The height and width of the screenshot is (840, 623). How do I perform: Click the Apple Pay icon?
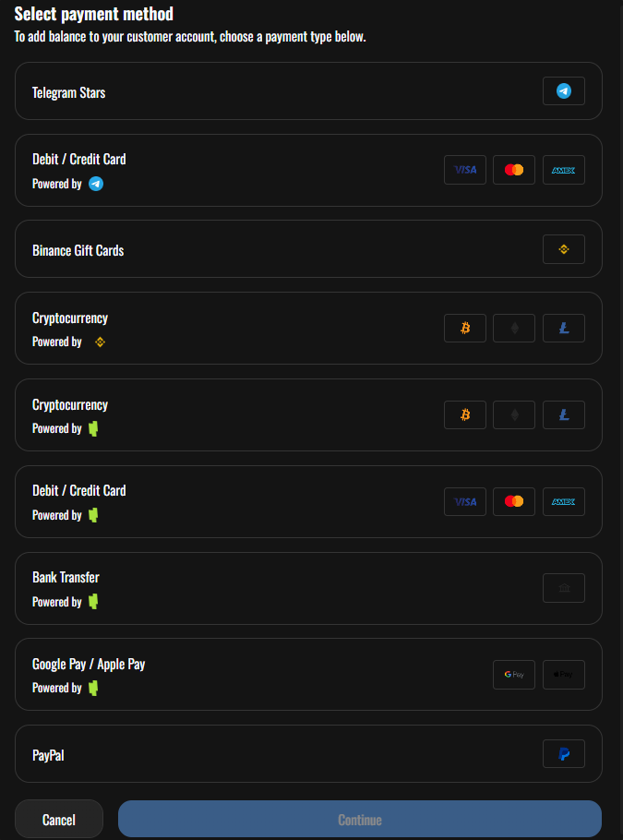pos(563,675)
